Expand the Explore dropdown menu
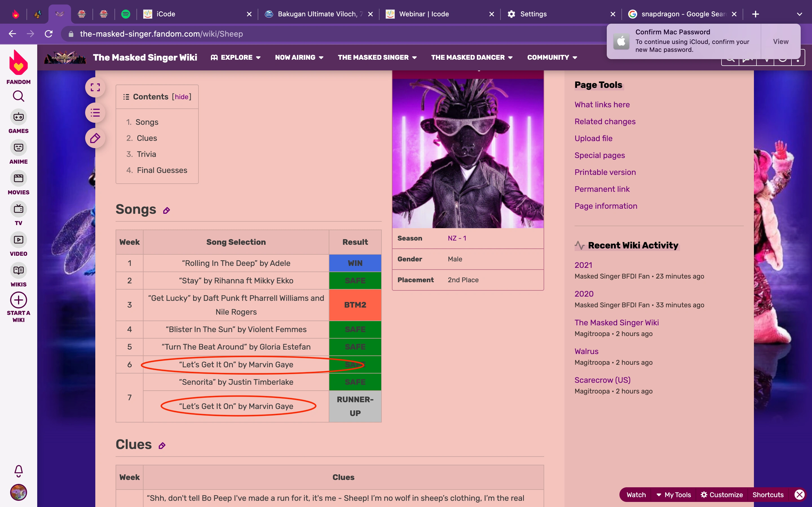 click(x=236, y=57)
